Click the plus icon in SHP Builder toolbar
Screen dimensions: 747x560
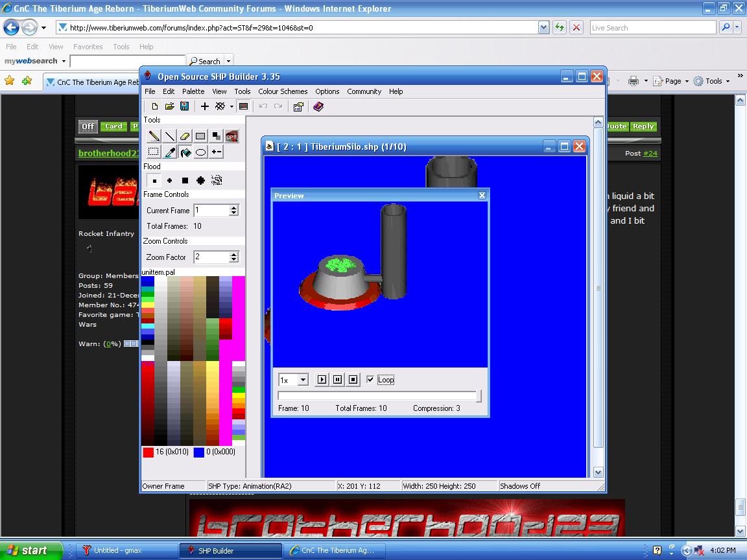[x=204, y=107]
